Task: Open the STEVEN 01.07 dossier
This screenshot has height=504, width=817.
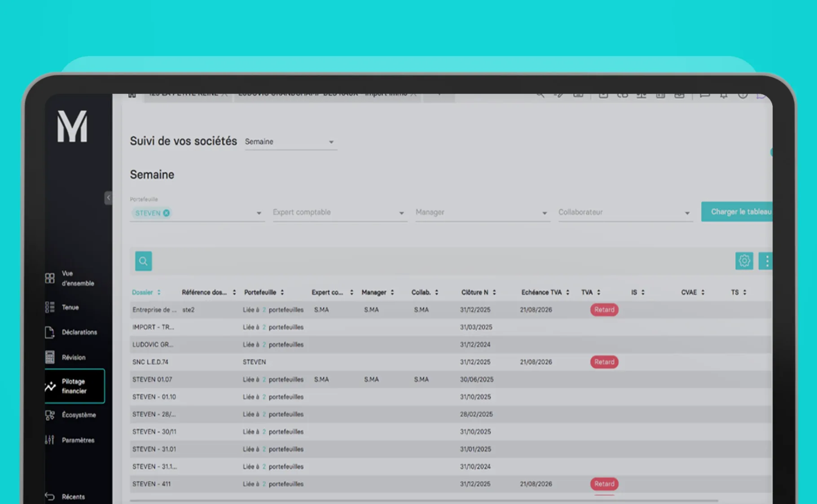Action: pos(152,380)
